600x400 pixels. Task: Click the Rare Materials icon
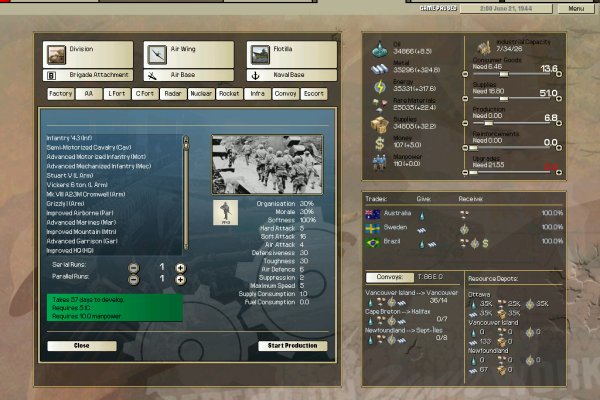click(380, 105)
